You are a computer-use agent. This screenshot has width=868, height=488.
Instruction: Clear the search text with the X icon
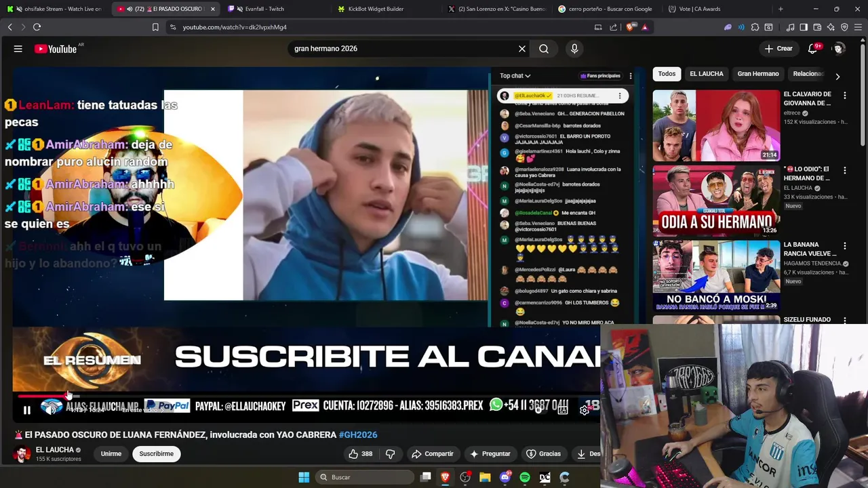(x=522, y=49)
